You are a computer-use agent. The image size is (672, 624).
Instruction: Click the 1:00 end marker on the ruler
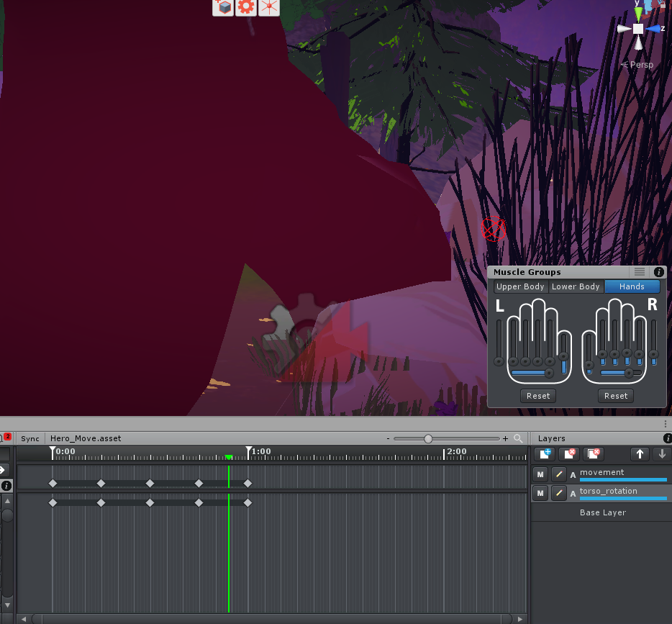[x=248, y=453]
